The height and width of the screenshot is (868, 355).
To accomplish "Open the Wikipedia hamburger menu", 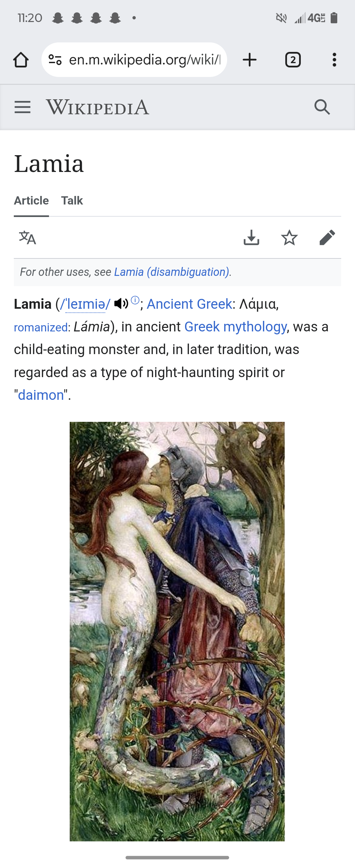I will point(23,107).
